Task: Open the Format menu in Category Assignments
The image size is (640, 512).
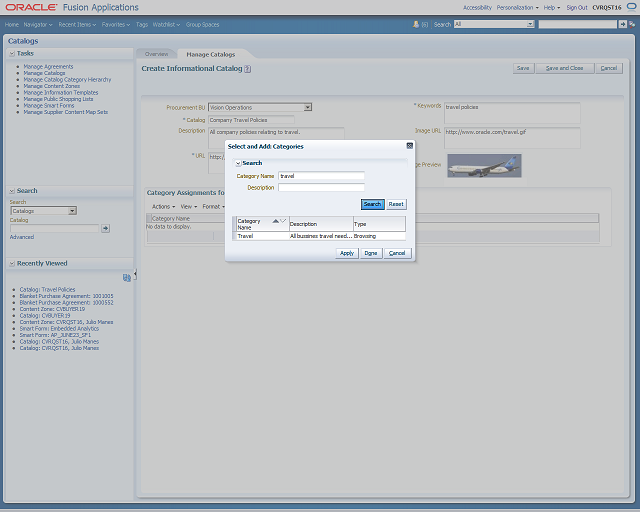Action: [213, 207]
